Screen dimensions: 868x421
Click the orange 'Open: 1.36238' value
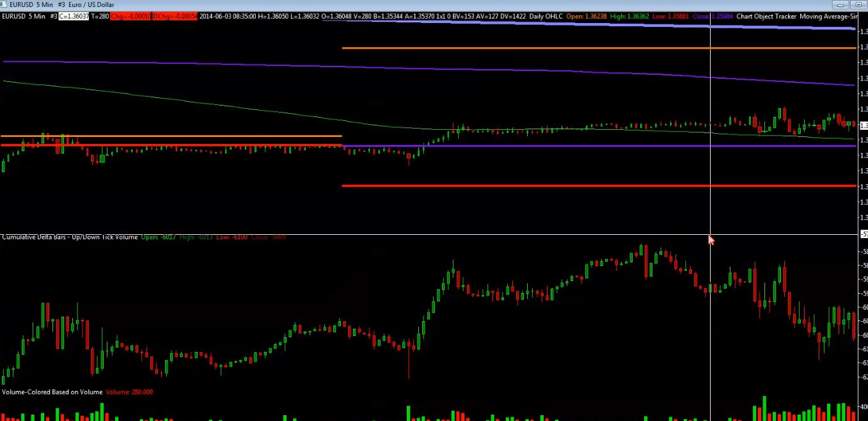587,16
